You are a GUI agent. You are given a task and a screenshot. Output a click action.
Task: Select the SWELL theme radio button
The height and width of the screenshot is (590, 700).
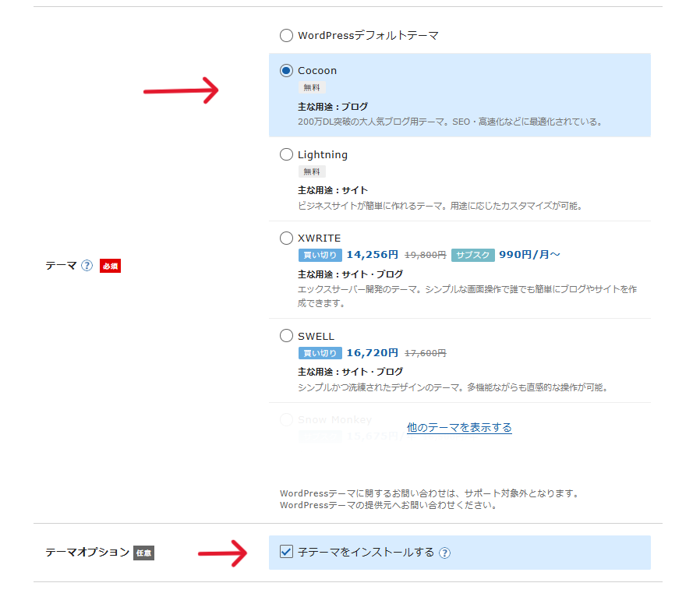pos(286,336)
